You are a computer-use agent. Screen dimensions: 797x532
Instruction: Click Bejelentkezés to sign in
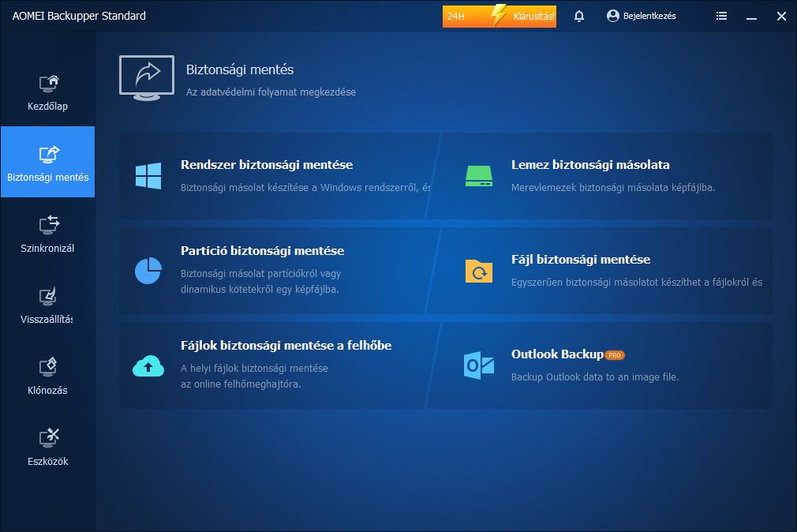point(649,16)
